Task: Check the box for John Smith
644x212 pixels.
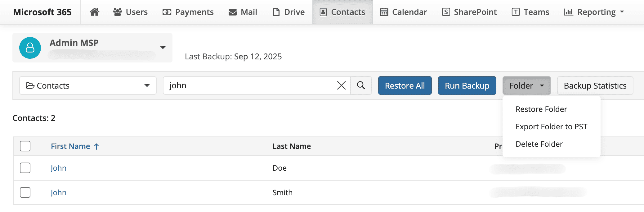Action: click(x=25, y=192)
